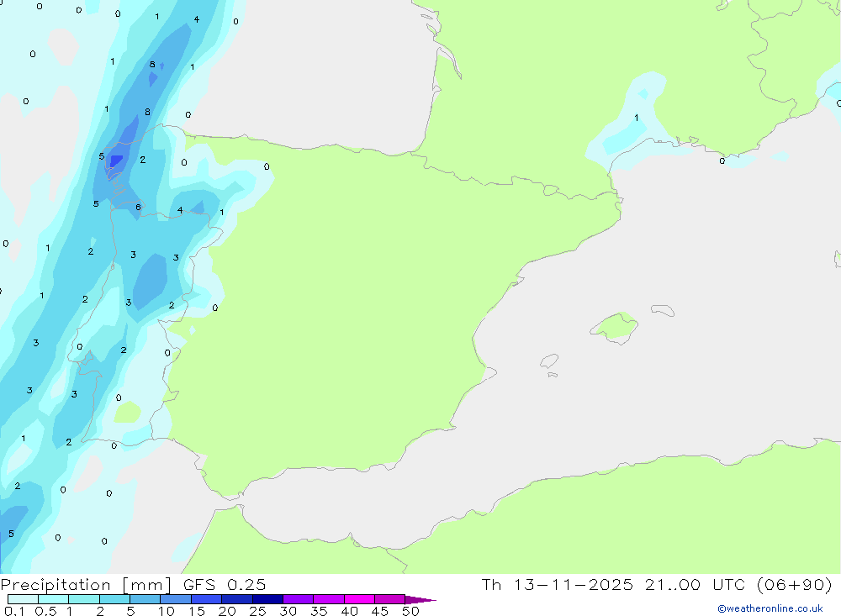Screen dimensions: 841x616
Task: Click the above-50 arrow tip of legend
Action: tap(420, 600)
